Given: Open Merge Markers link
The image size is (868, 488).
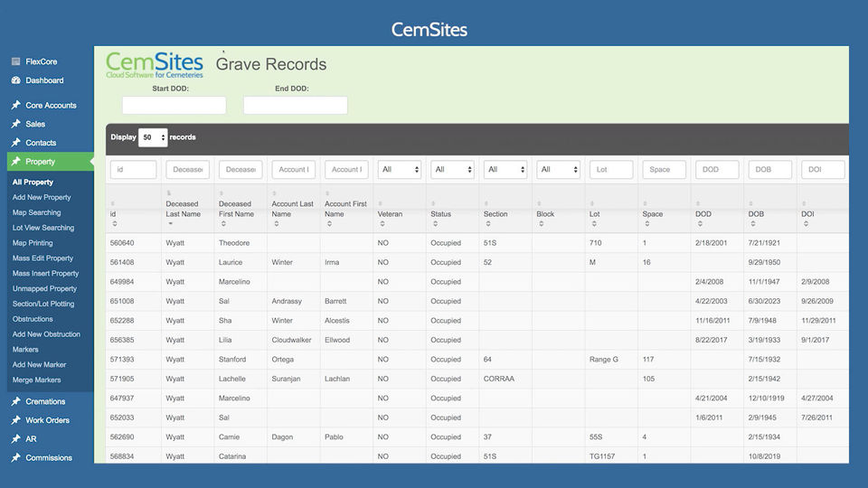Looking at the screenshot, I should (x=36, y=380).
